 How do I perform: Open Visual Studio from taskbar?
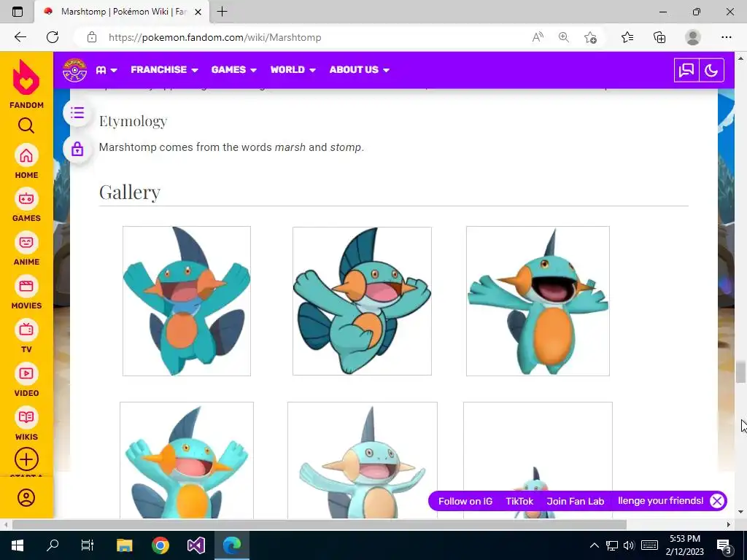tap(196, 545)
